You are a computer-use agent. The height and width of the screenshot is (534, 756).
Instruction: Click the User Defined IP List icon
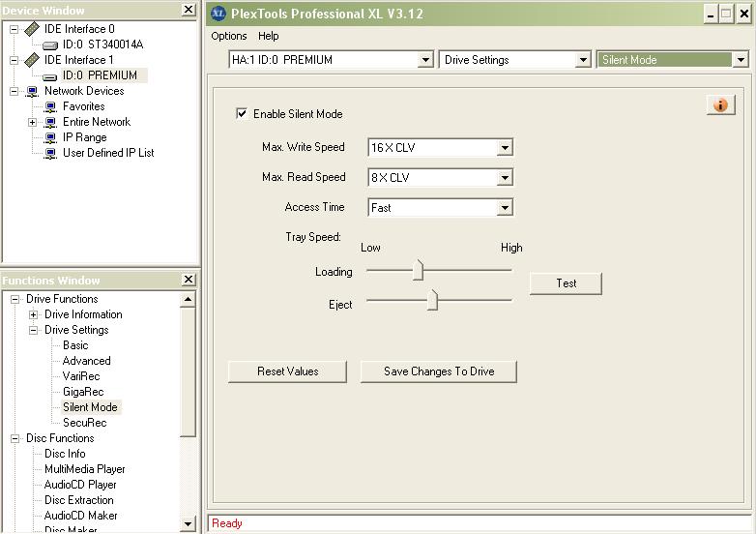click(50, 153)
